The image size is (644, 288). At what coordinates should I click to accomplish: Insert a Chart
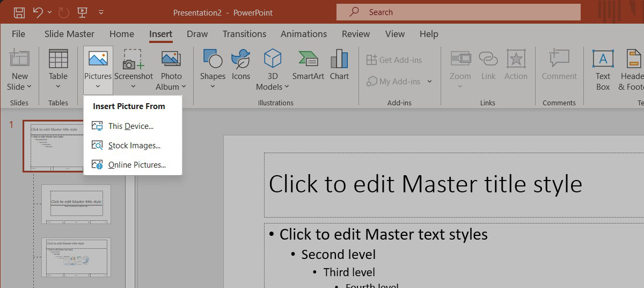point(339,64)
